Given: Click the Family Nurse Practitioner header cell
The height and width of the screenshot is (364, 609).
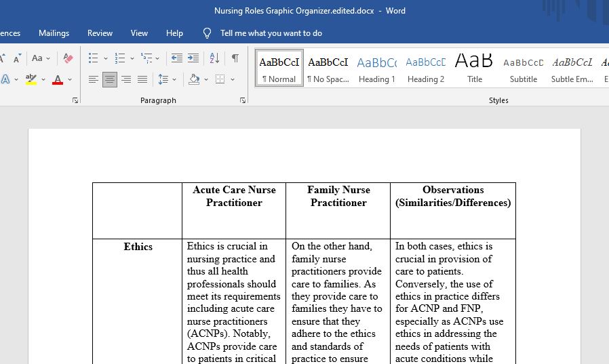Looking at the screenshot, I should tap(338, 211).
